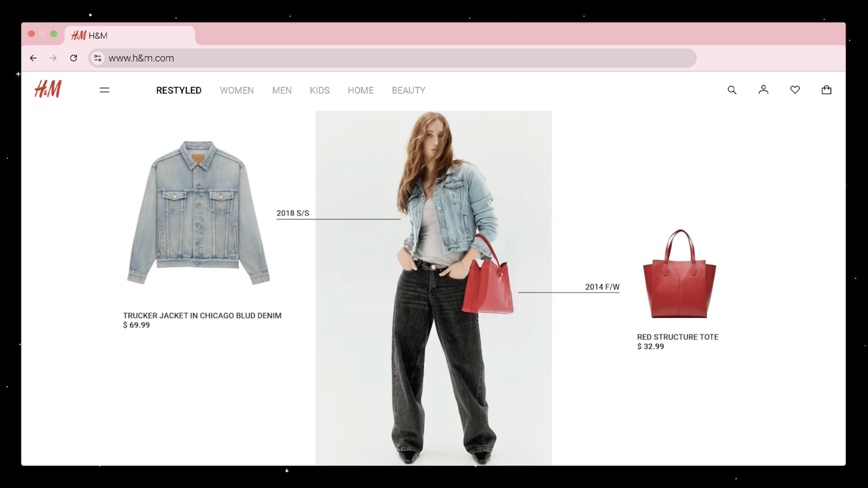Open favorites heart icon
Screen dimensions: 868x488
[795, 90]
